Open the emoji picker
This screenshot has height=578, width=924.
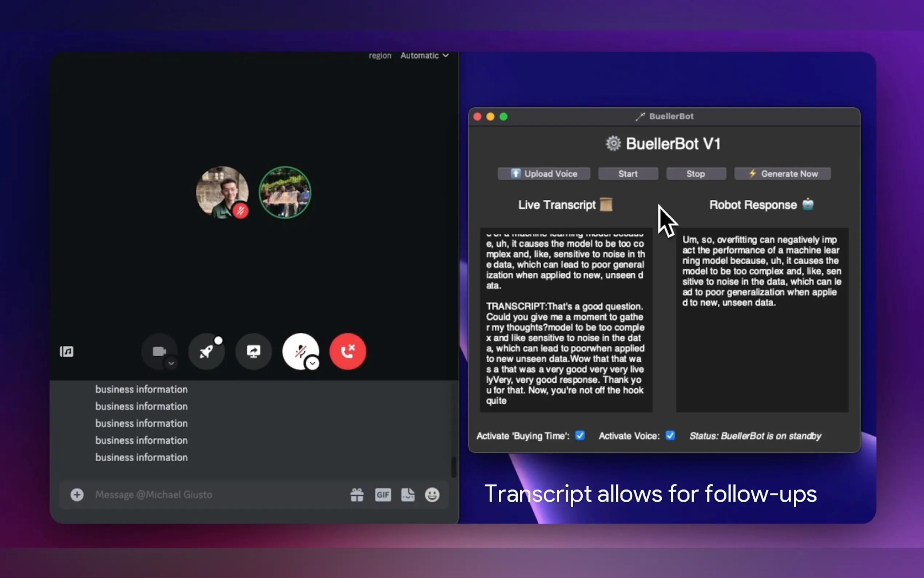(x=432, y=495)
